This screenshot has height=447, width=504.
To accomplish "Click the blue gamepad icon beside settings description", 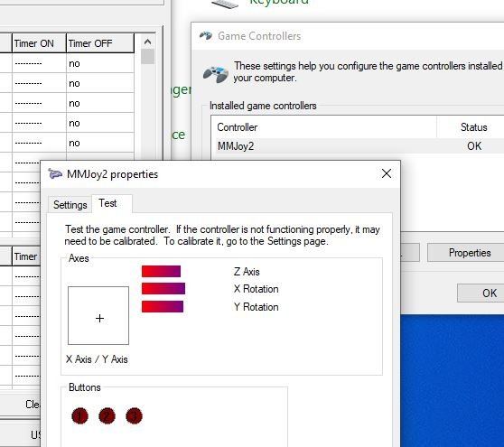I will tap(215, 73).
